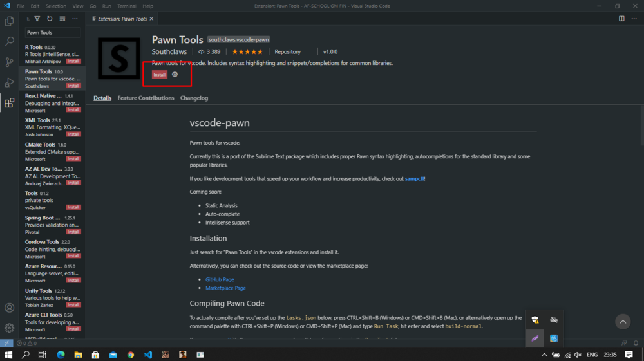Open the View menu
Image resolution: width=644 pixels, height=361 pixels.
78,6
